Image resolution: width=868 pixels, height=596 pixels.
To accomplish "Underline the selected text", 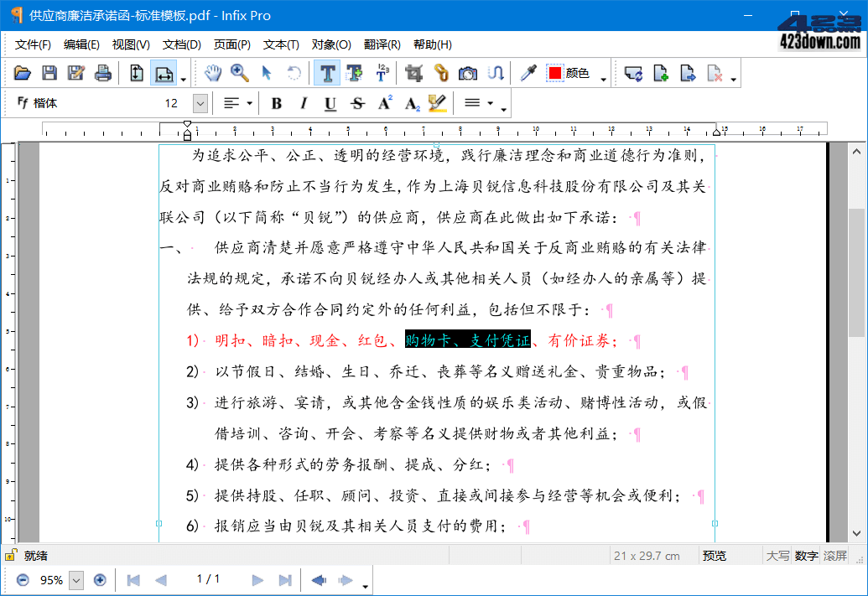I will click(x=330, y=103).
